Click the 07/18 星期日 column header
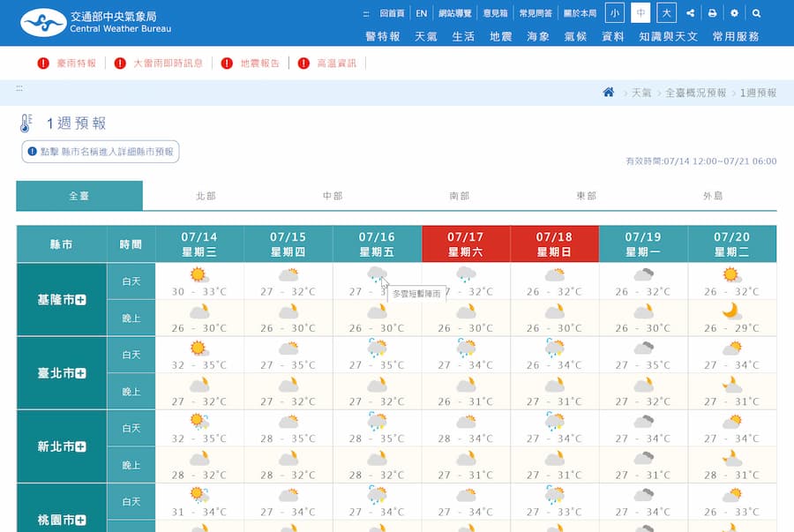This screenshot has width=794, height=532. click(x=555, y=244)
